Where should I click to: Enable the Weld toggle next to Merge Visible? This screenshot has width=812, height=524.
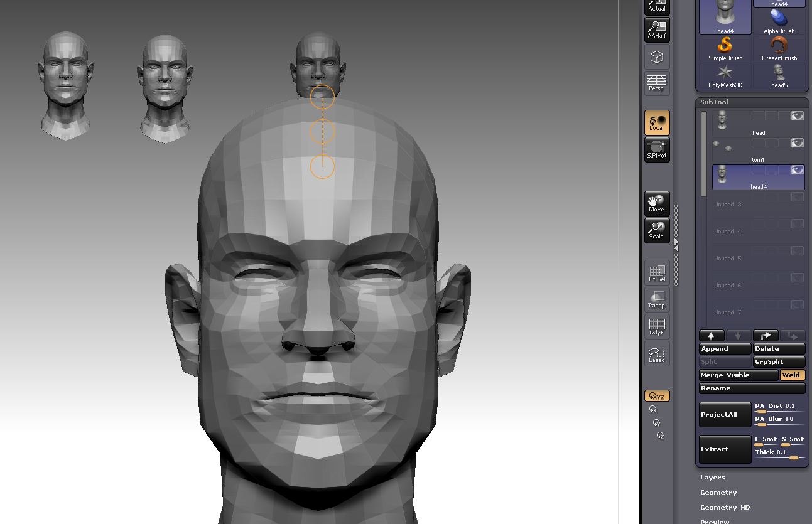tap(792, 375)
